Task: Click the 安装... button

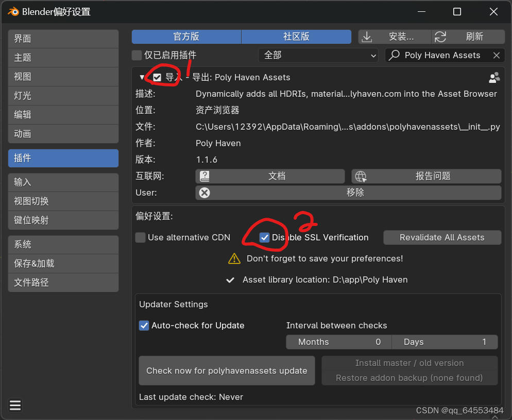Action: coord(395,37)
